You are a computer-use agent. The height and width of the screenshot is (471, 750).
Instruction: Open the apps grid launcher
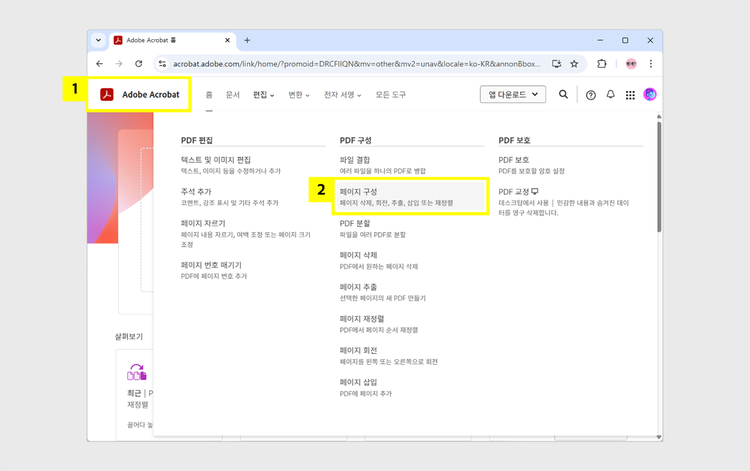(630, 95)
